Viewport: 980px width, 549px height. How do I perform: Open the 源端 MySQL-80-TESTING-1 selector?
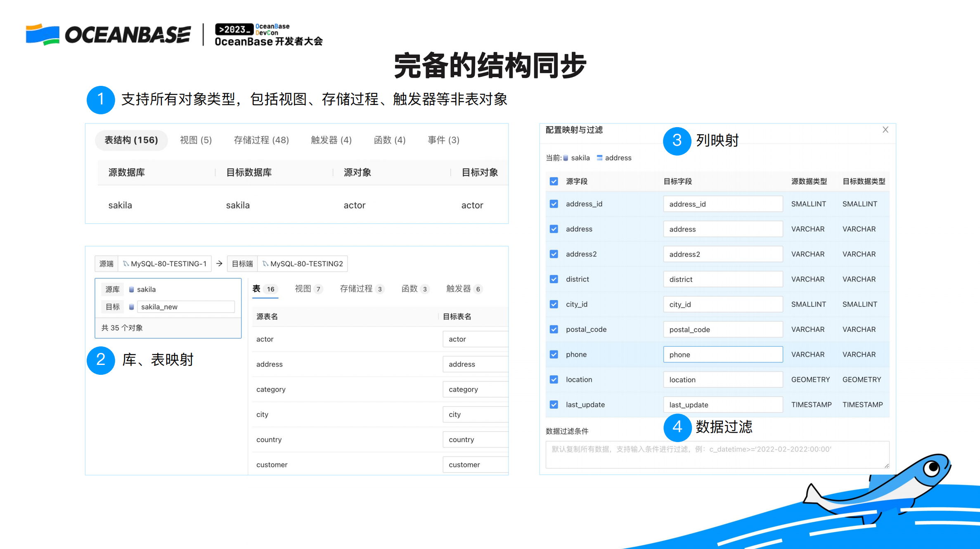[165, 263]
